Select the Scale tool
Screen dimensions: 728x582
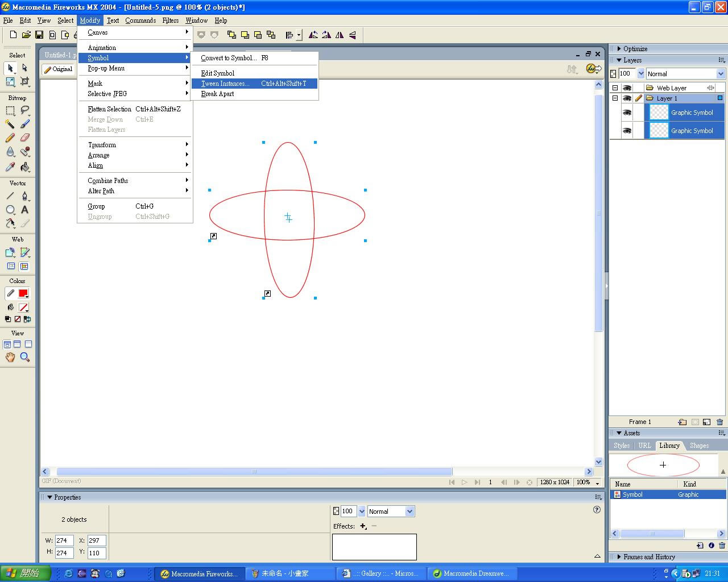point(10,82)
